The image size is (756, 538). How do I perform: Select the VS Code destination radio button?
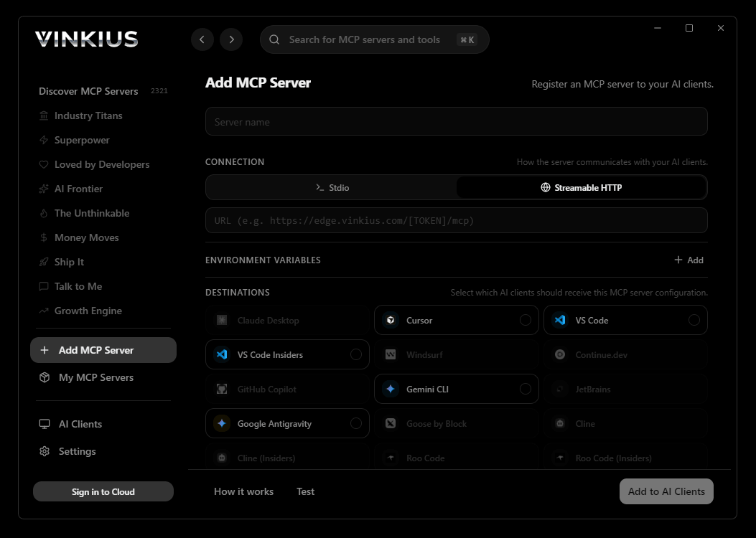(x=694, y=320)
